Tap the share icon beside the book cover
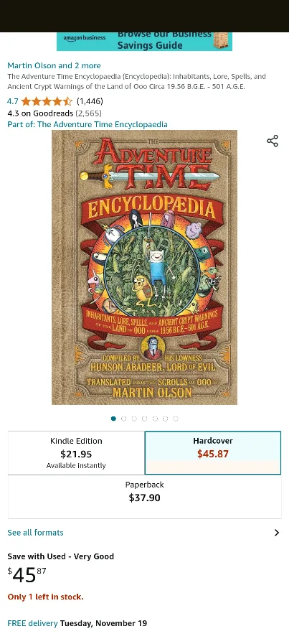The width and height of the screenshot is (289, 644). click(273, 141)
